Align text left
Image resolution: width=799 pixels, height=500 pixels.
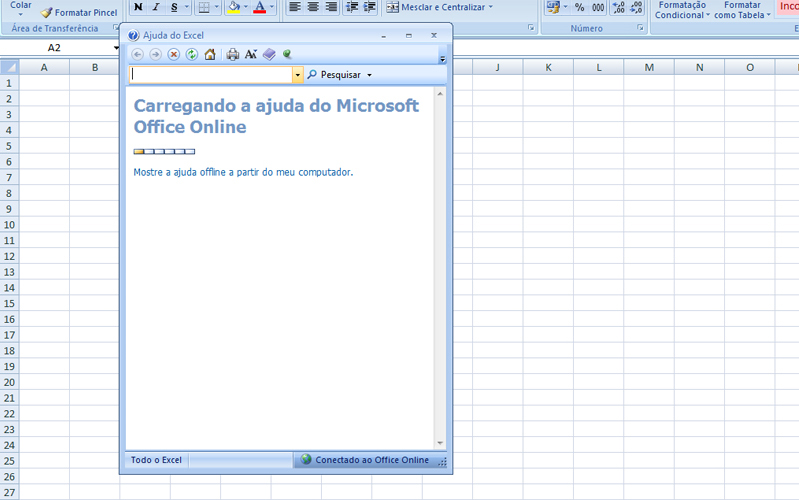(x=295, y=7)
